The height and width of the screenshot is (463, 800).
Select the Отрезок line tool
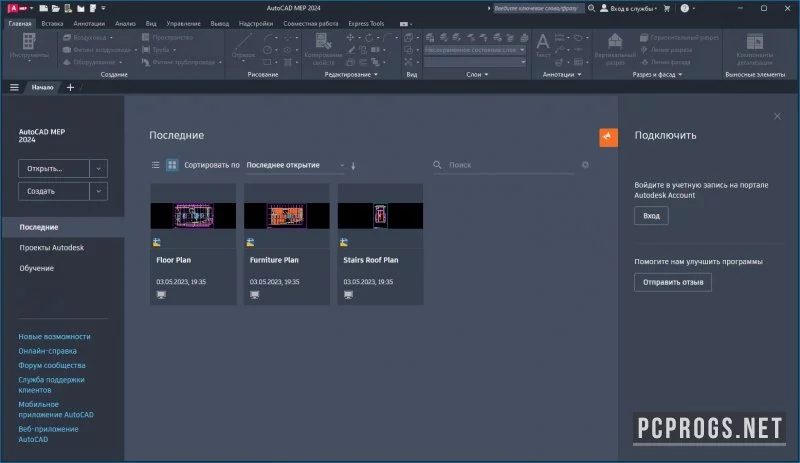[x=243, y=47]
